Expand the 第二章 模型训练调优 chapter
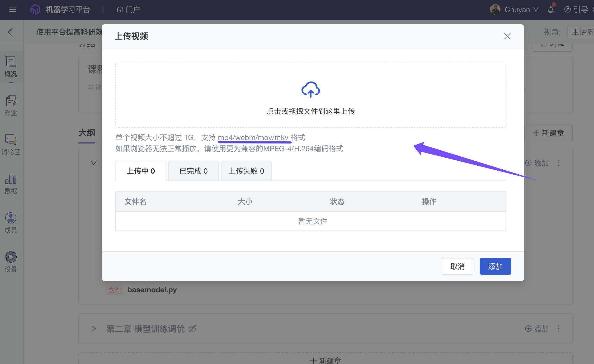 [x=93, y=329]
